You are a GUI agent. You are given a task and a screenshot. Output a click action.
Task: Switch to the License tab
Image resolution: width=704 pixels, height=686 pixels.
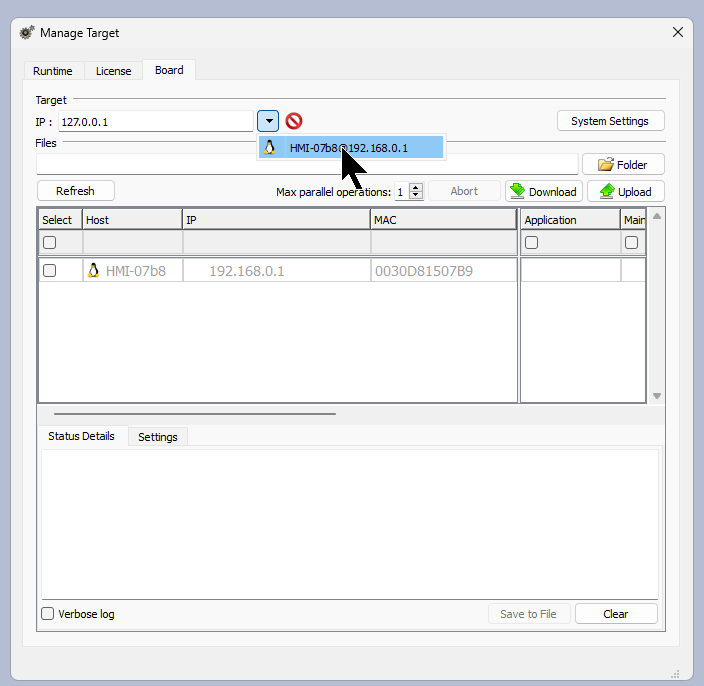tap(114, 71)
